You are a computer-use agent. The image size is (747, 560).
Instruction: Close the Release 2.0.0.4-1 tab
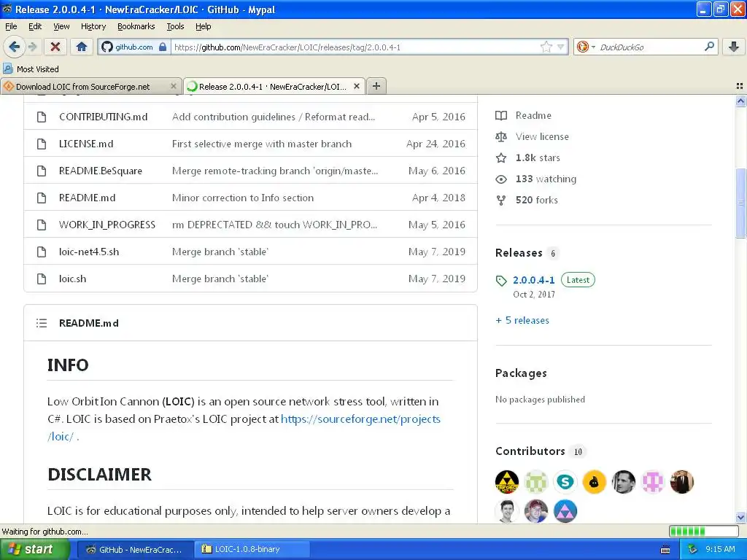pos(356,86)
